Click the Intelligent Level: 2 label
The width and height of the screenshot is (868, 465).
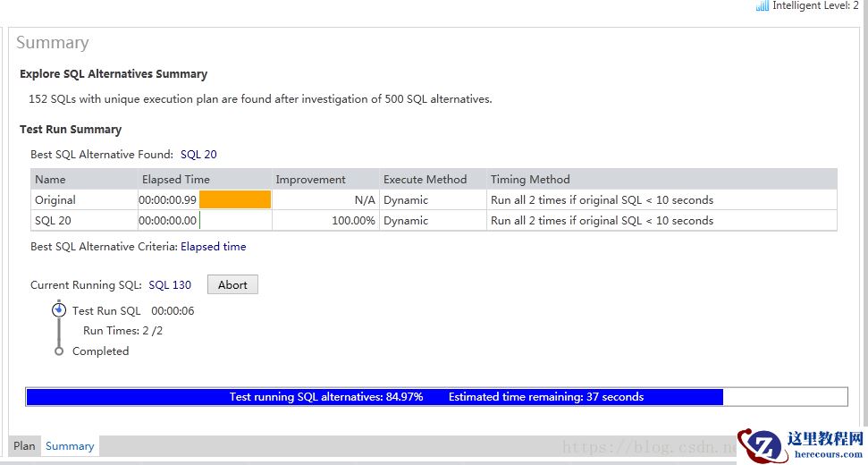point(815,5)
